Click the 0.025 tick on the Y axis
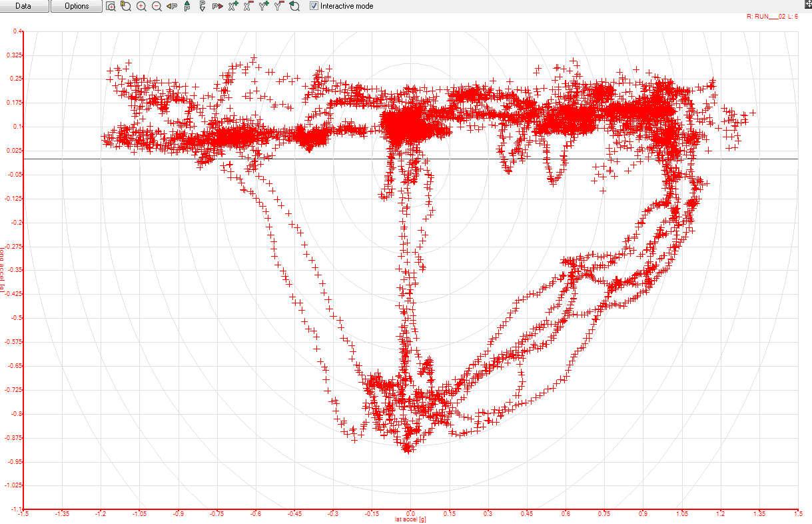Screen dimensions: 812x524 [15, 151]
